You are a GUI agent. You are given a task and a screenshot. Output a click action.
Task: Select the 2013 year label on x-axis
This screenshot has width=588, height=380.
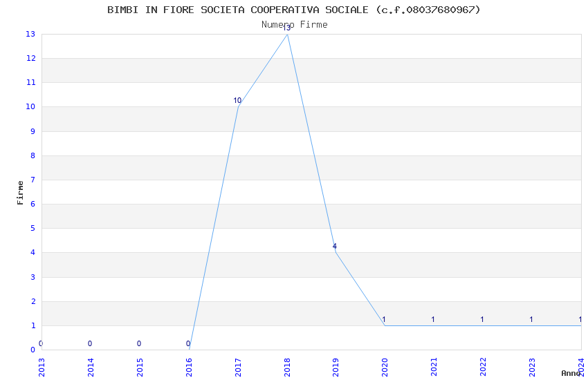point(42,368)
